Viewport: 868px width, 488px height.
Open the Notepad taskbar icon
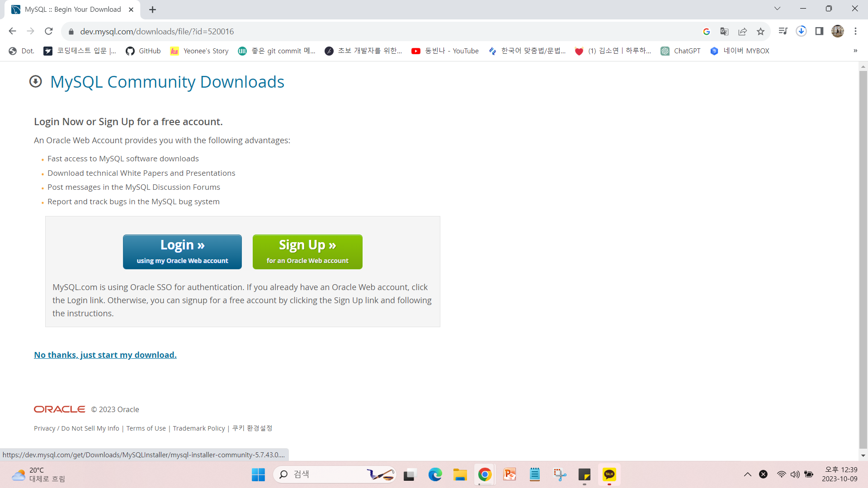(535, 474)
